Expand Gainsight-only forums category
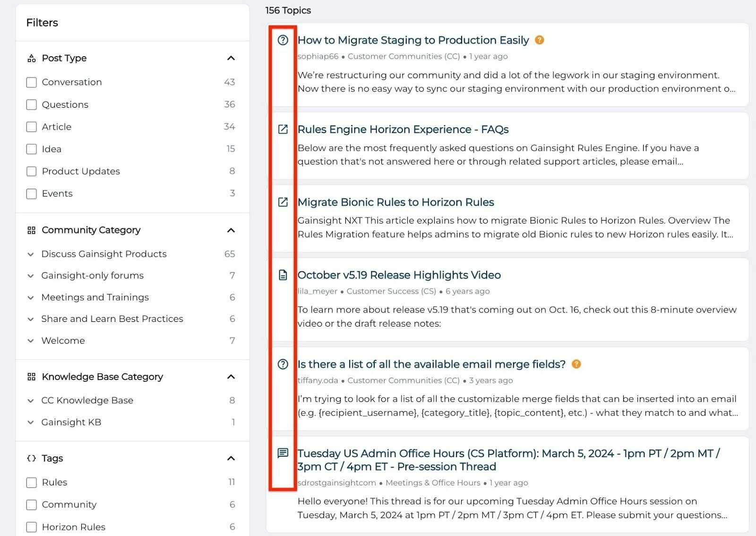 point(31,276)
